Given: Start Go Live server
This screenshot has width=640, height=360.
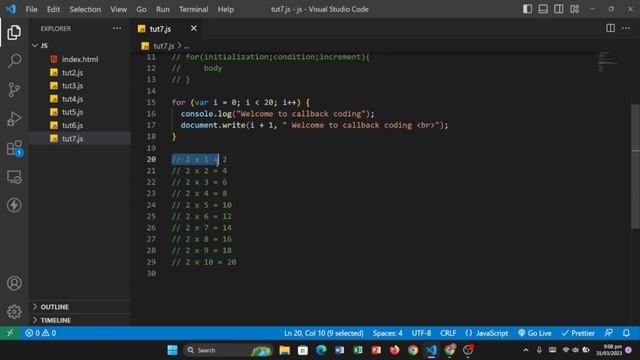Looking at the screenshot, I should coord(534,333).
